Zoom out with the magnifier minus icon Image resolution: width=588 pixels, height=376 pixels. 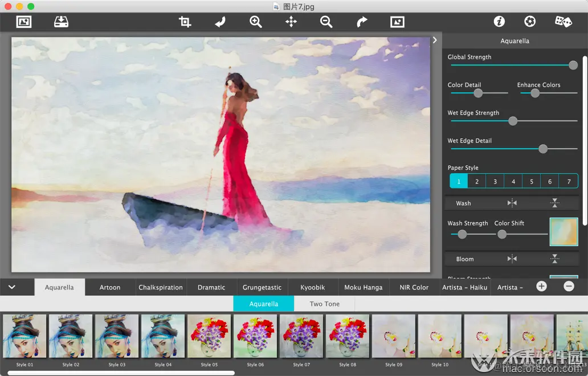326,22
